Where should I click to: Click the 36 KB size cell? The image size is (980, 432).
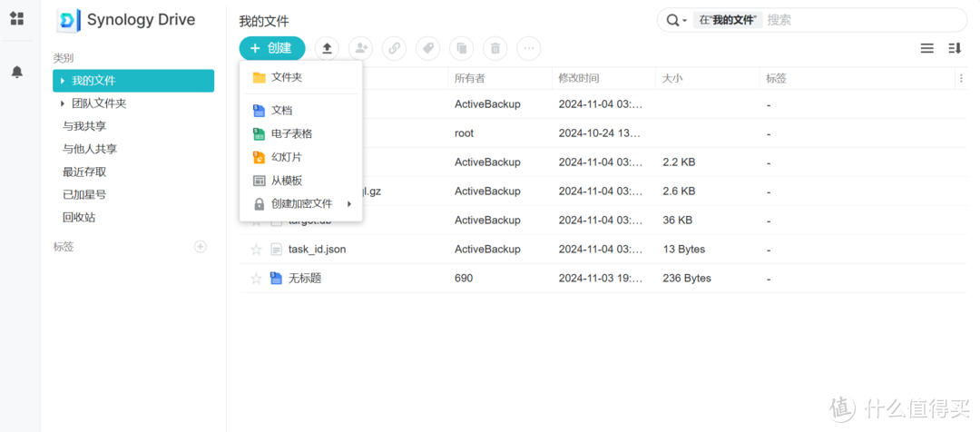tap(678, 220)
